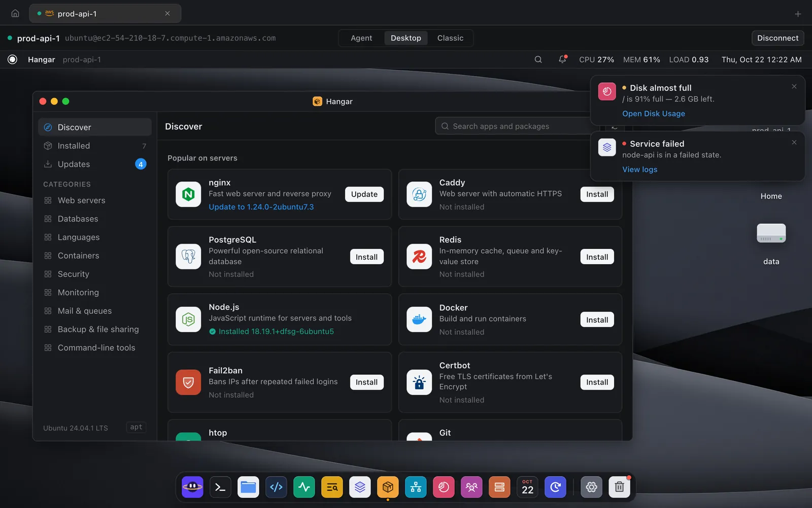Open the Hangar menu in the menu bar
The width and height of the screenshot is (812, 508).
tap(41, 59)
